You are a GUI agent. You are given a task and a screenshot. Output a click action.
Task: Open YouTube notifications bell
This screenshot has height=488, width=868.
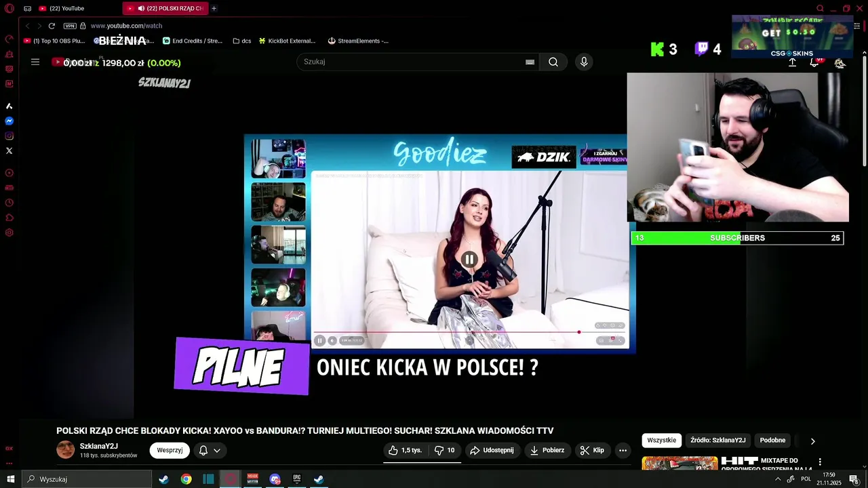(x=814, y=62)
